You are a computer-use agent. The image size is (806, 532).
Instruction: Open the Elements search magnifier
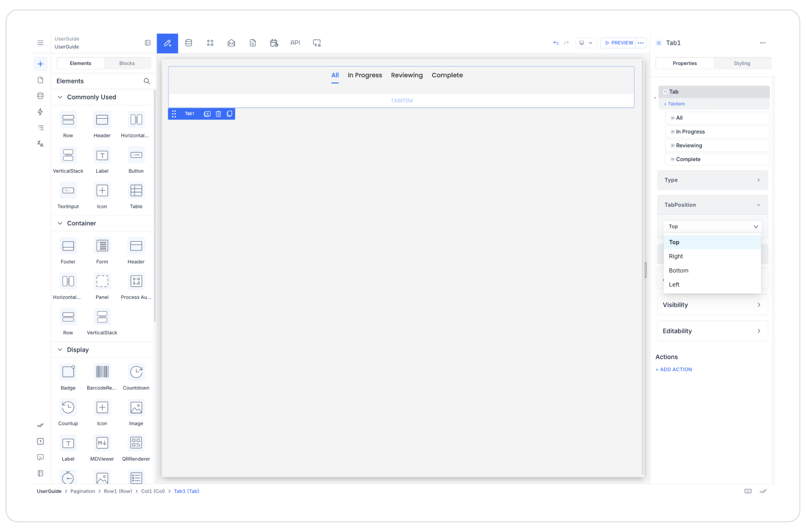click(x=147, y=81)
